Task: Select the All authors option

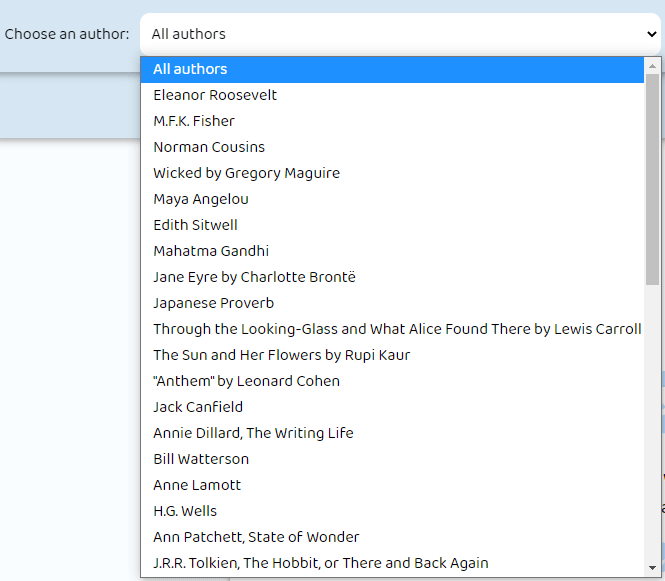Action: [x=392, y=70]
